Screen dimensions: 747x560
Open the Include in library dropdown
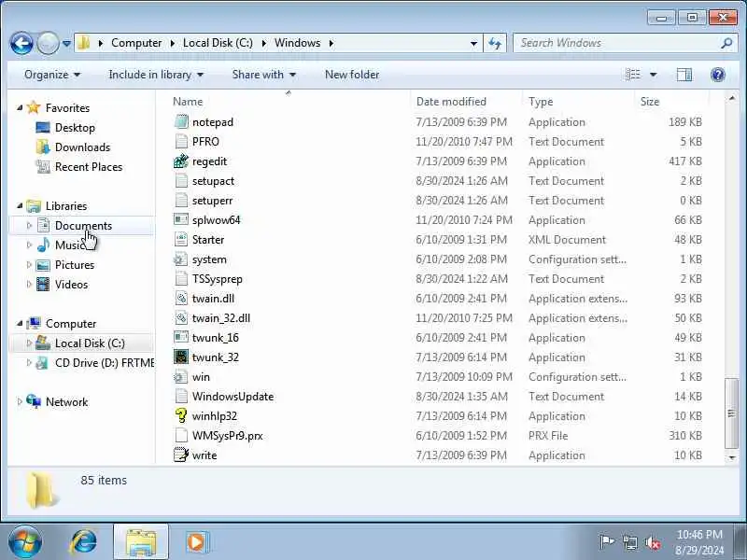coord(156,75)
